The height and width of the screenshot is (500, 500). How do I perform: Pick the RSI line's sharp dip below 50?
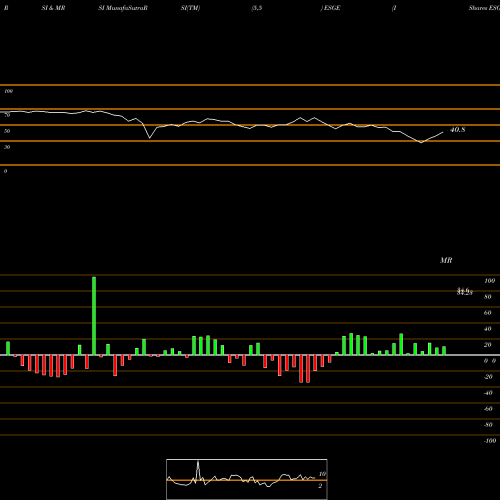150,137
